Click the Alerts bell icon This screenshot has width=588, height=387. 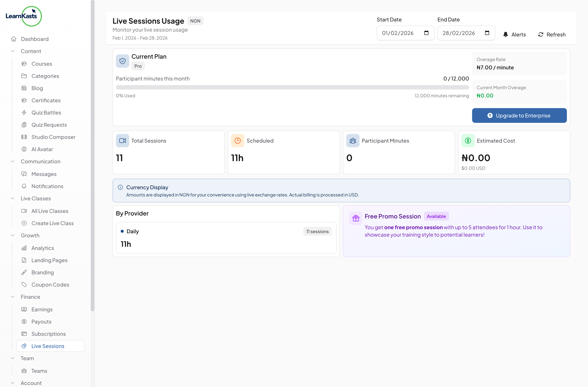tap(505, 35)
